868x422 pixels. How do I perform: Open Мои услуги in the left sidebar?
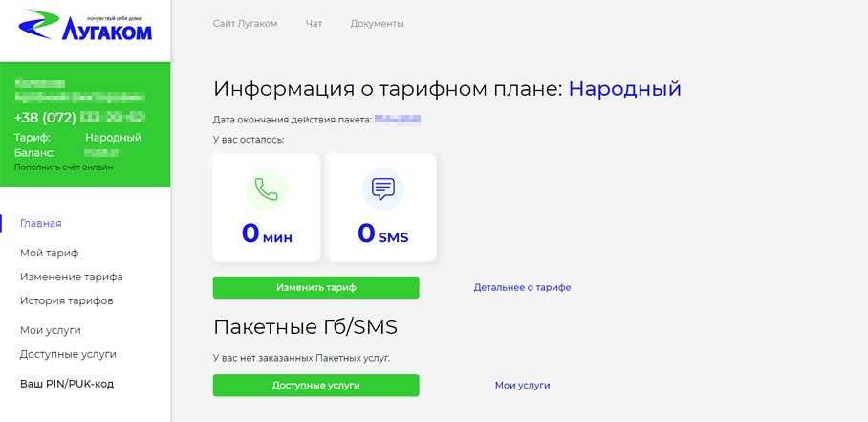51,331
